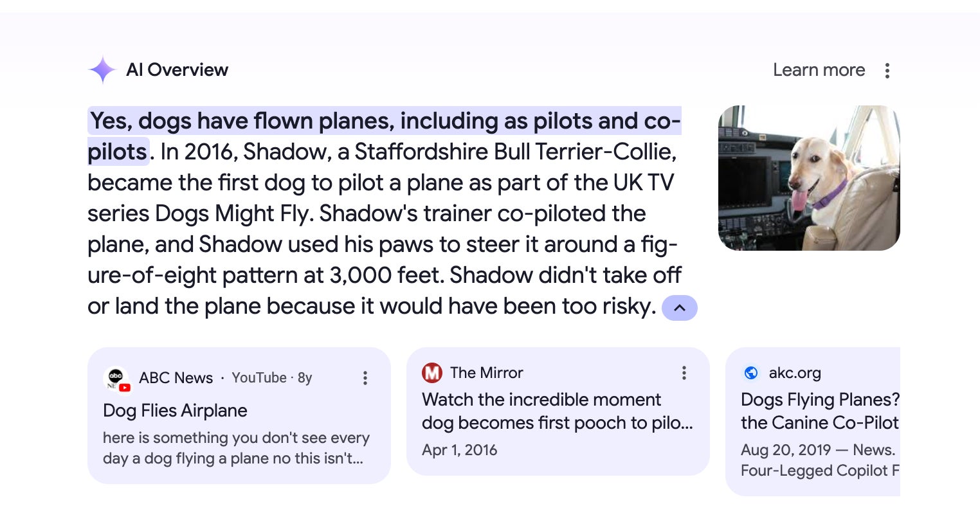Click the YouTube source label on ABC News card
This screenshot has height=531, width=980.
(x=259, y=378)
